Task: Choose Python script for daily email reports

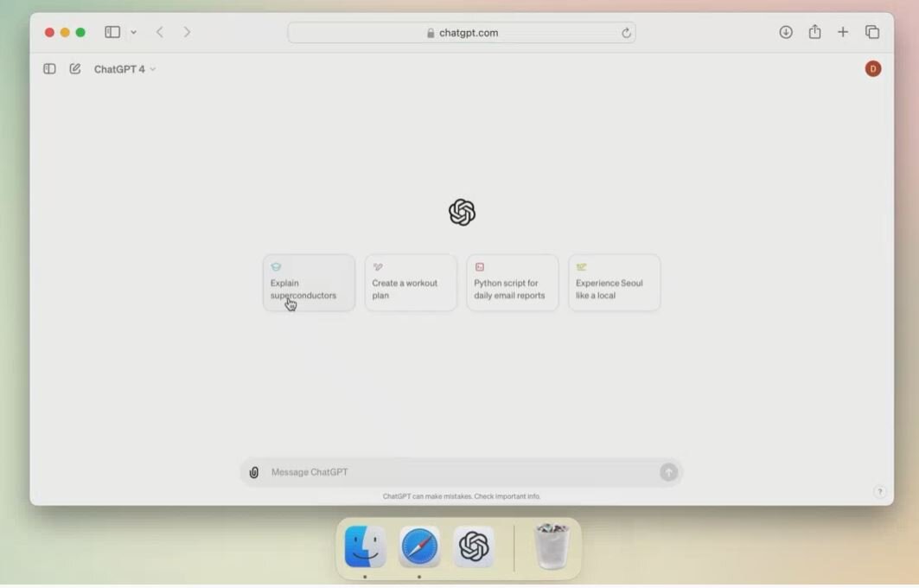Action: [x=513, y=283]
